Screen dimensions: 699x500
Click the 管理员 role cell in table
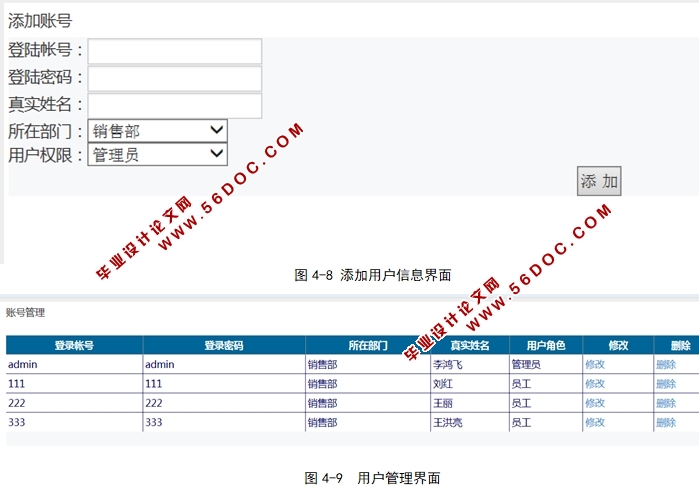(546, 365)
